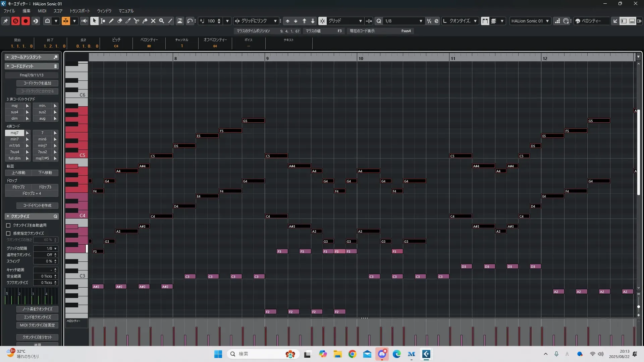Image resolution: width=644 pixels, height=362 pixels.
Task: Activate the Zoom magnifier tool
Action: click(x=162, y=21)
